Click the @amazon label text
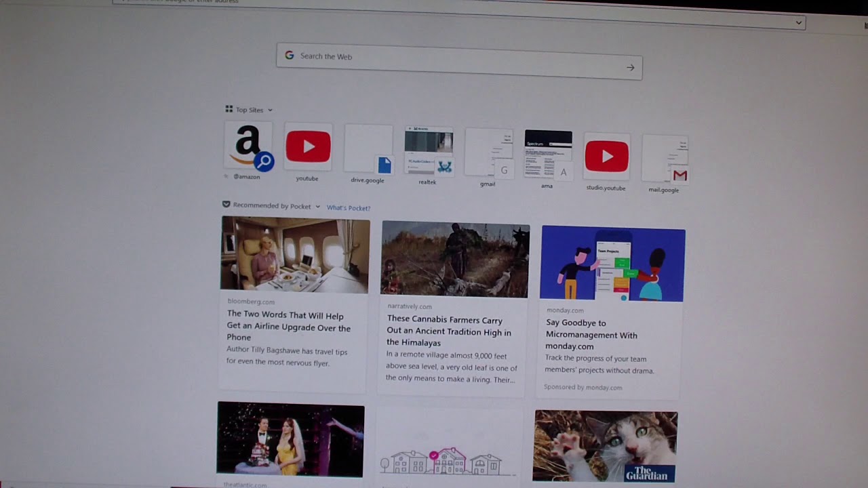The image size is (868, 488). tap(247, 177)
